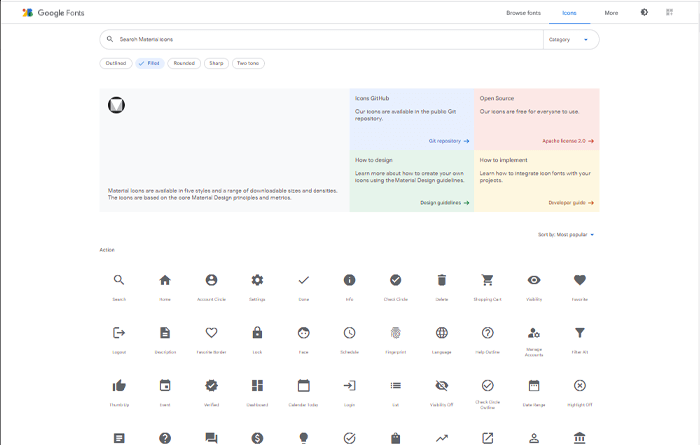The height and width of the screenshot is (445, 700).
Task: Toggle the dark/light theme button in header
Action: (x=644, y=12)
